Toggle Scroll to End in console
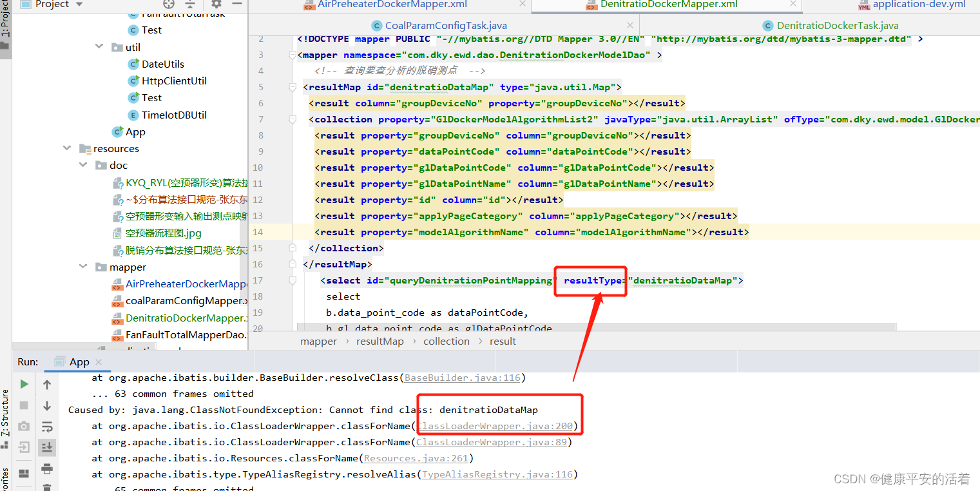The image size is (980, 491). (x=46, y=447)
